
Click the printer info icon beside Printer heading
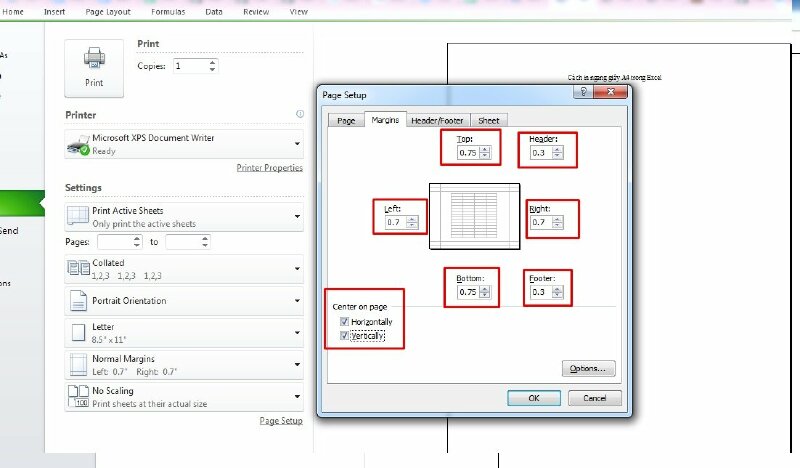pyautogui.click(x=299, y=115)
